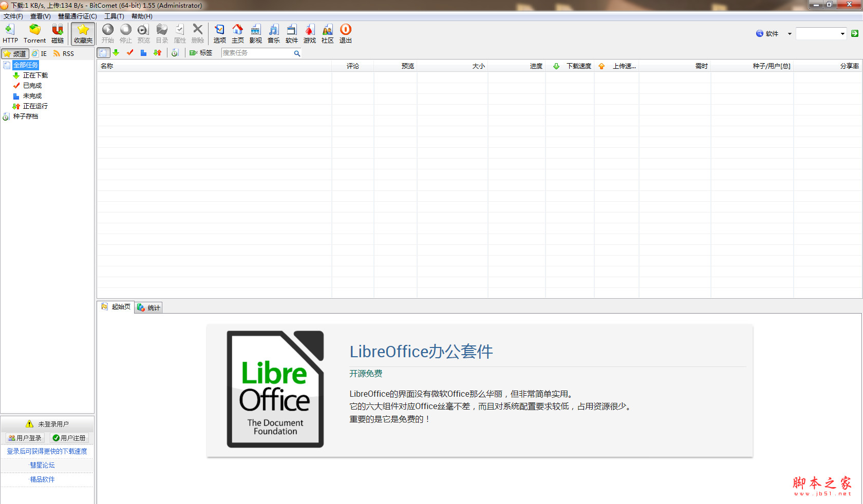Sort by the 种子/用户[总] column header
The height and width of the screenshot is (504, 863).
click(753, 66)
